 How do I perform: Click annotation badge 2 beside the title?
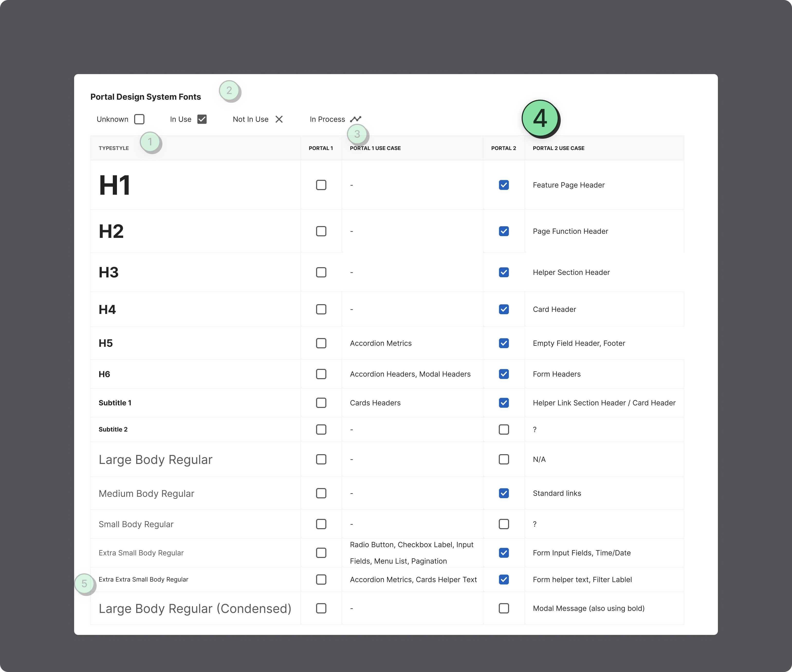(x=229, y=90)
